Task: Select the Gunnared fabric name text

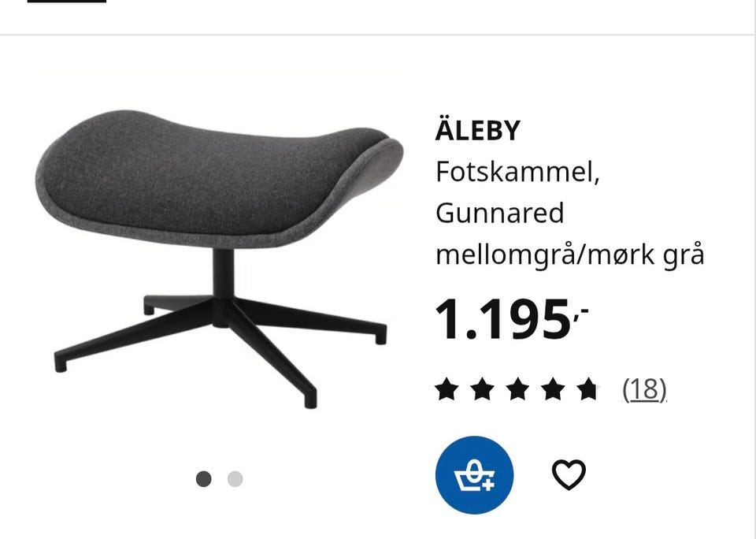Action: (x=499, y=213)
